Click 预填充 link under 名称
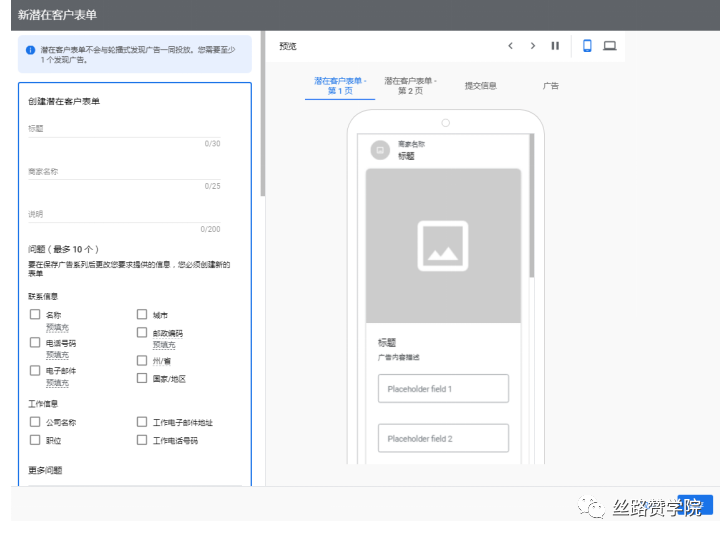The image size is (725, 540). point(57,328)
